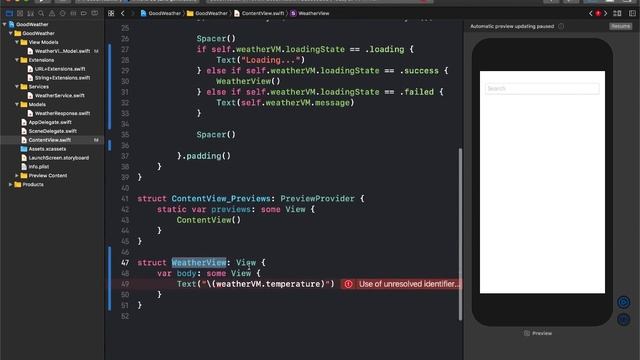This screenshot has width=640, height=360.
Task: Expand the Products folder
Action: [11, 184]
